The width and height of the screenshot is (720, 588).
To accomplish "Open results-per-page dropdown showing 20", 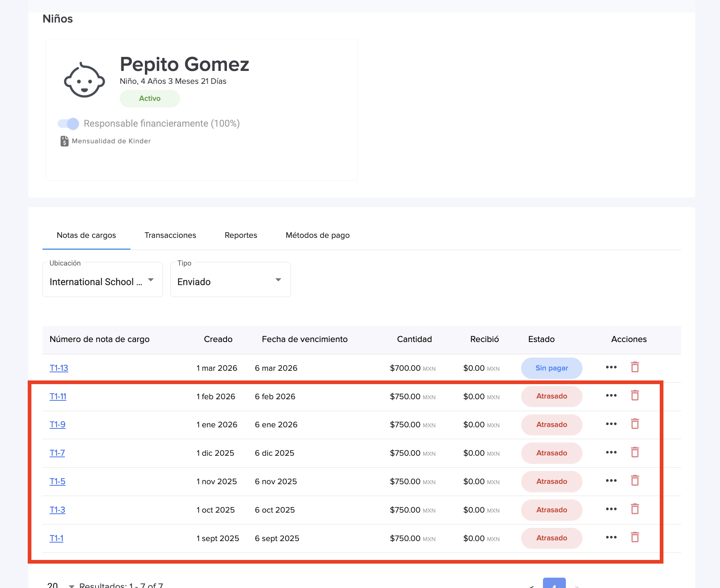I will pyautogui.click(x=60, y=585).
